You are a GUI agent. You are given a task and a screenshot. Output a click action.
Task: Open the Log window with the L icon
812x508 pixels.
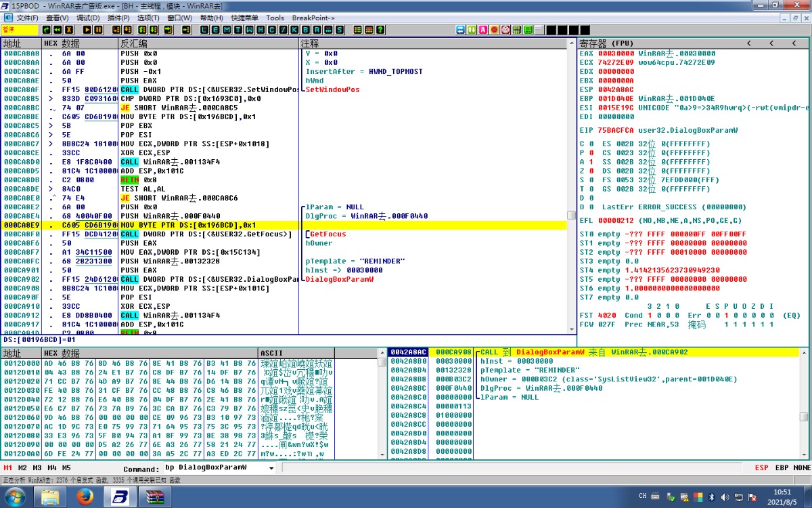click(204, 30)
